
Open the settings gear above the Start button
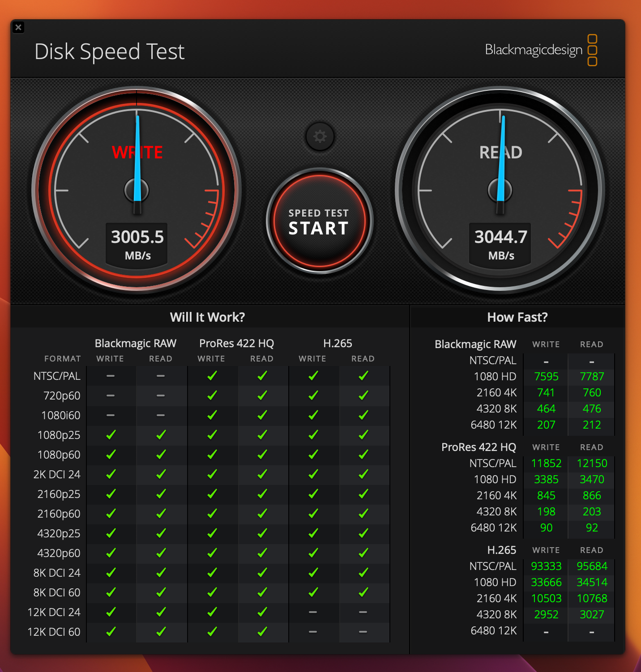point(320,136)
